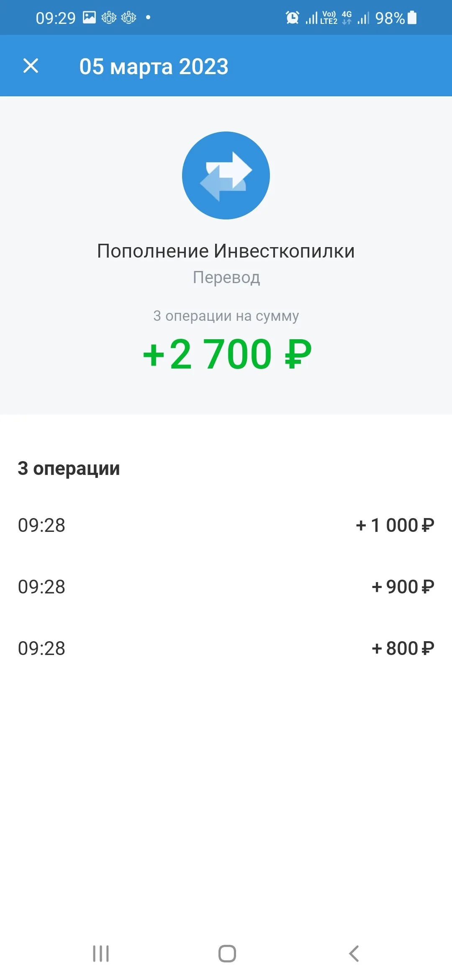The image size is (452, 980).
Task: Open the +800 ₽ operation entry
Action: tap(226, 648)
